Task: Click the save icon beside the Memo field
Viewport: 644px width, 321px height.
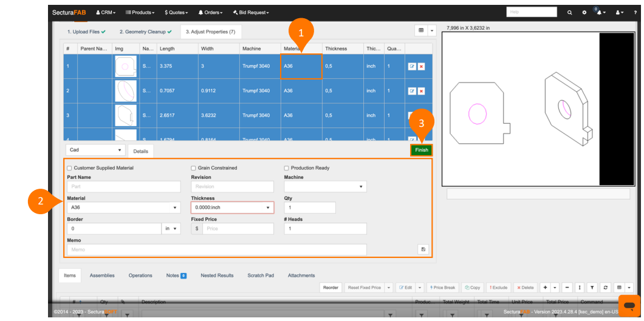Action: [x=422, y=249]
